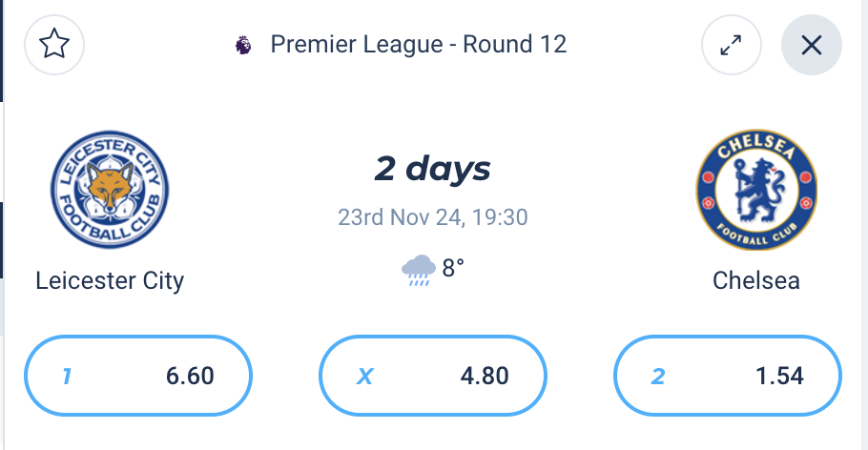The image size is (868, 450).
Task: Click the Leicester City team name
Action: click(110, 280)
